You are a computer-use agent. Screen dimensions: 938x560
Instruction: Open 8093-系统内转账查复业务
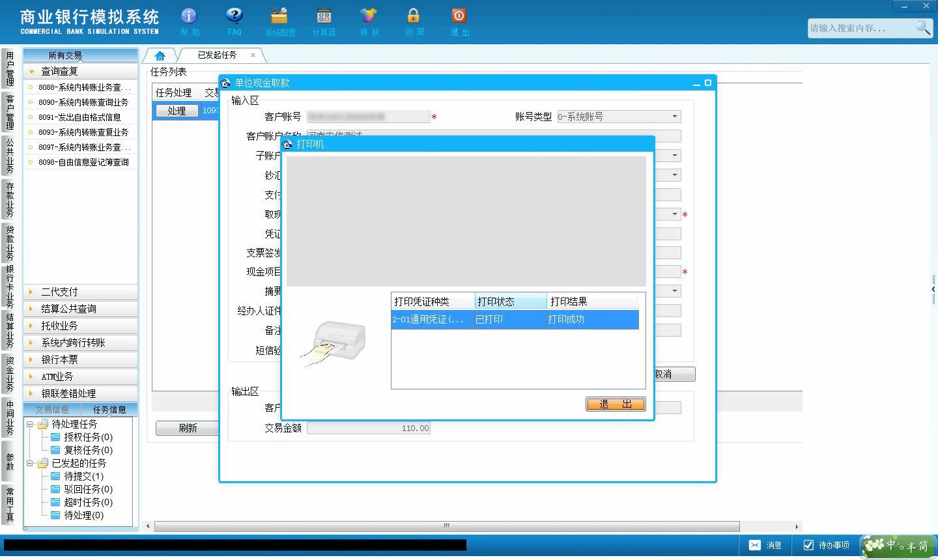83,132
